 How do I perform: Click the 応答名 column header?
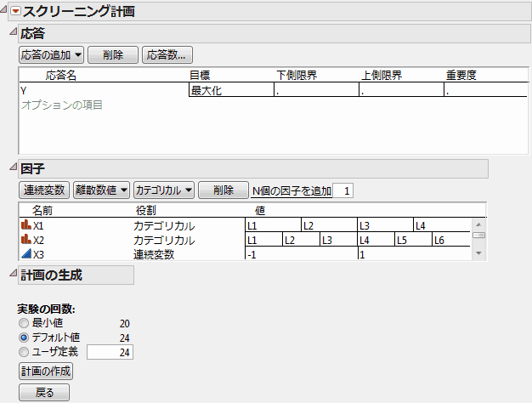[61, 75]
